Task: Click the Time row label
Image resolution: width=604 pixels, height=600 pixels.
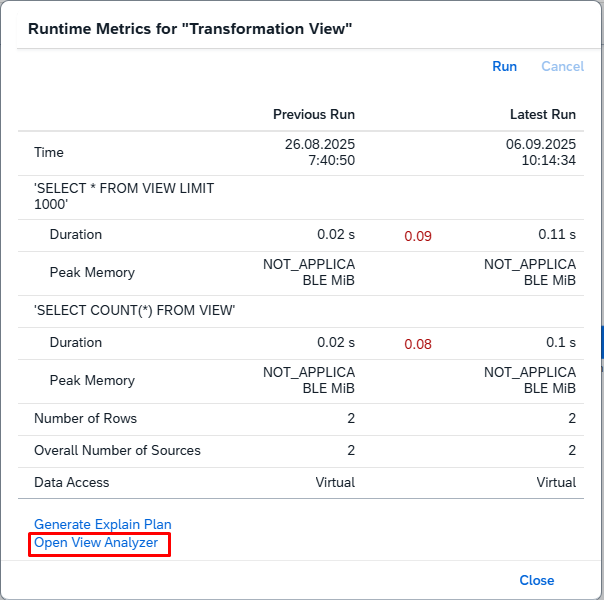Action: [x=49, y=152]
